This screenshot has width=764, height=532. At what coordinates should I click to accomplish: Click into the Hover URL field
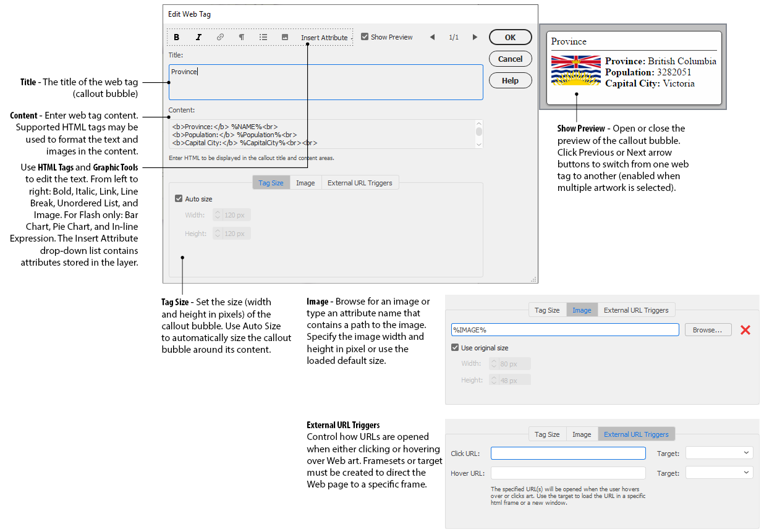pos(568,473)
